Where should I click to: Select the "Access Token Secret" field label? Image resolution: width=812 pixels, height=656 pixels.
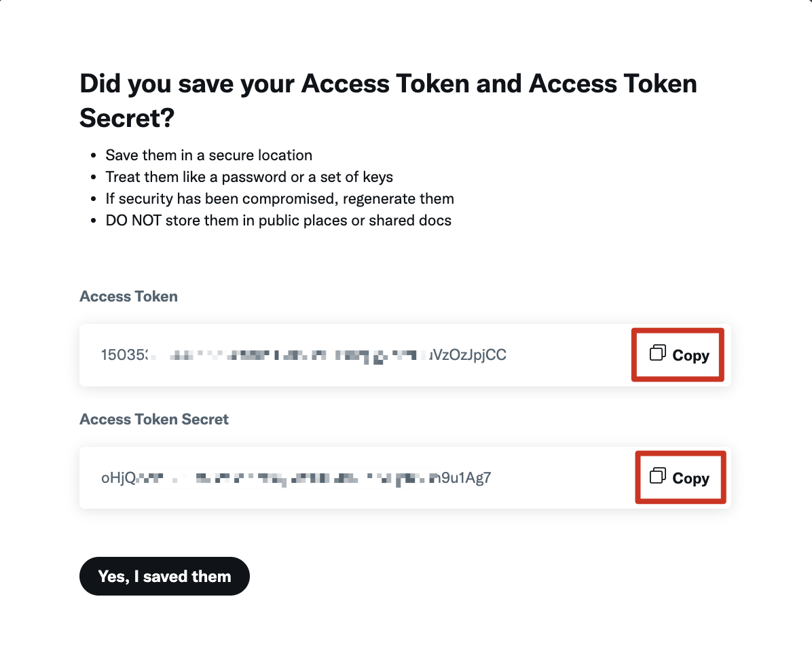point(154,419)
